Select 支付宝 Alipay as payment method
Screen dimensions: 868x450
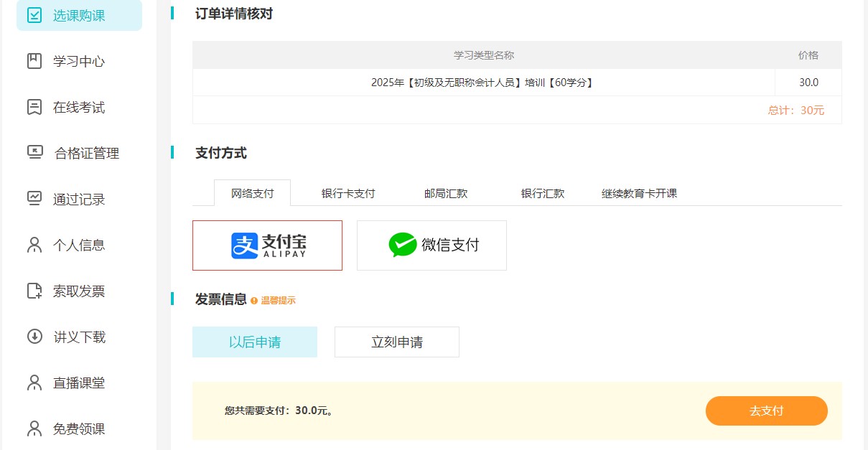(267, 245)
